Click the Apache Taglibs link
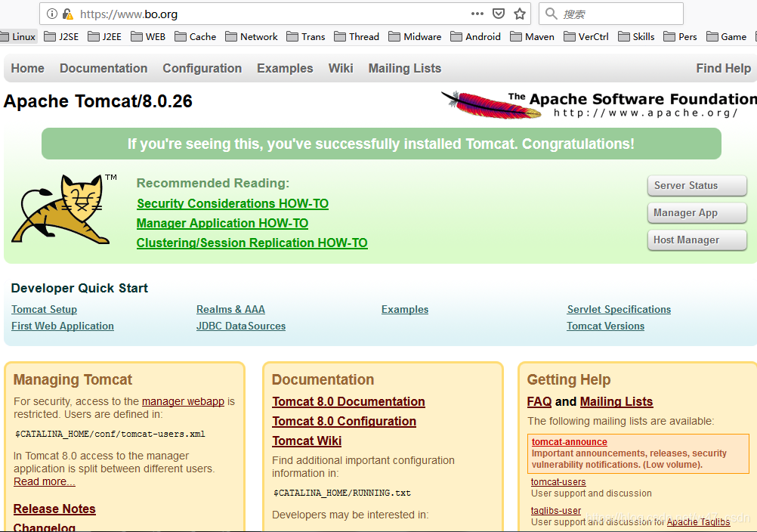757x532 pixels. pos(699,522)
